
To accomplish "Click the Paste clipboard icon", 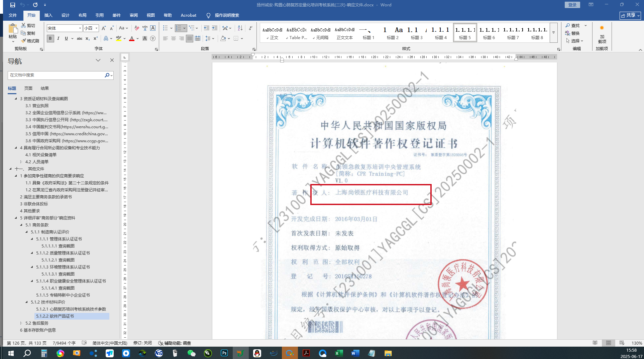I will tap(13, 29).
